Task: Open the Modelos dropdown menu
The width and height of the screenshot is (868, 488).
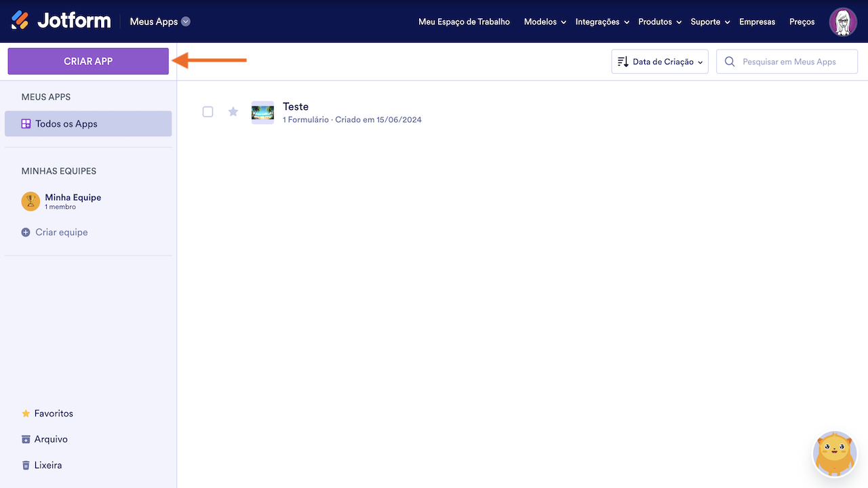Action: 545,22
